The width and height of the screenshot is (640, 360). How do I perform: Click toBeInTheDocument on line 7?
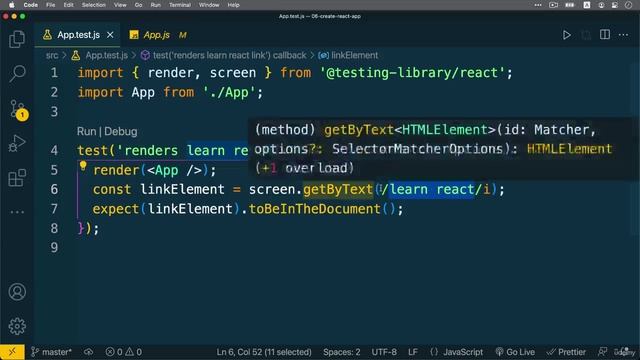point(315,209)
